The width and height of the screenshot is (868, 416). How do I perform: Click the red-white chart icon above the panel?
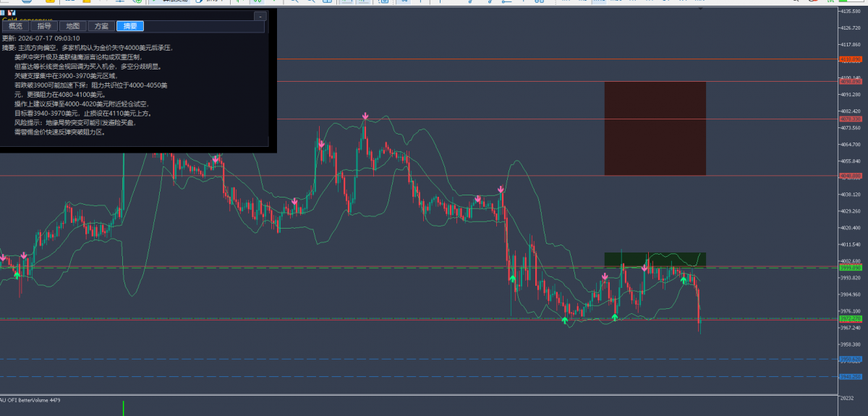(12, 12)
